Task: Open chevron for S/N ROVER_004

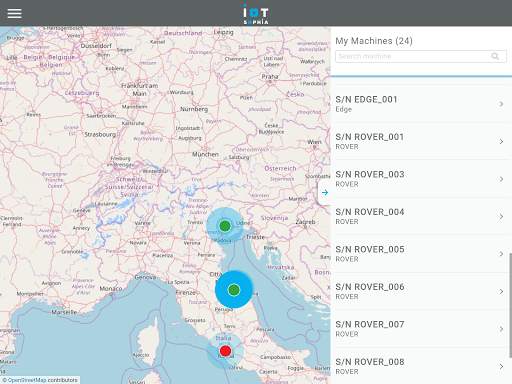Action: tap(501, 217)
